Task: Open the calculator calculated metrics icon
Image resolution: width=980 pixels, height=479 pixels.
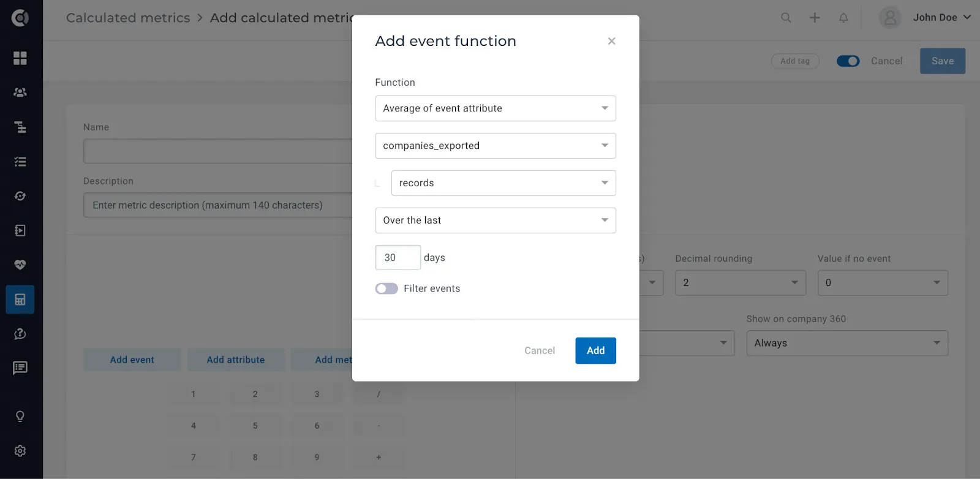Action: (x=20, y=300)
